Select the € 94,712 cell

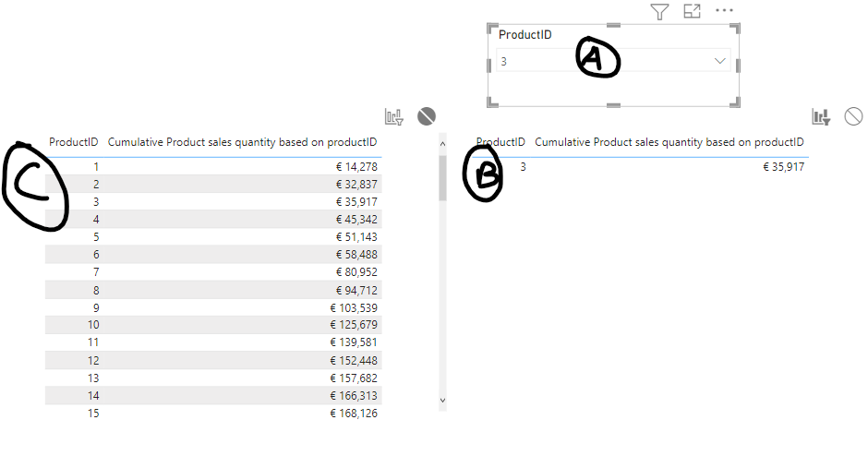point(356,291)
